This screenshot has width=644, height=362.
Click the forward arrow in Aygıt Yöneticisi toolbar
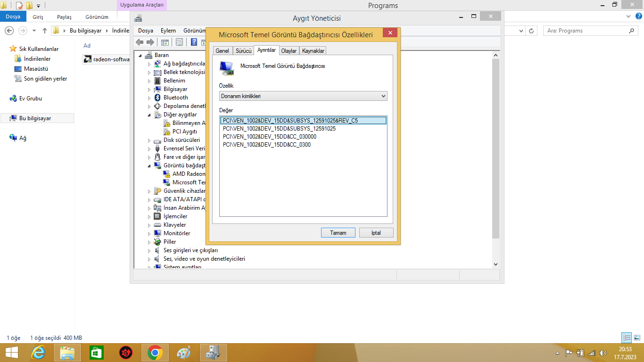[150, 42]
